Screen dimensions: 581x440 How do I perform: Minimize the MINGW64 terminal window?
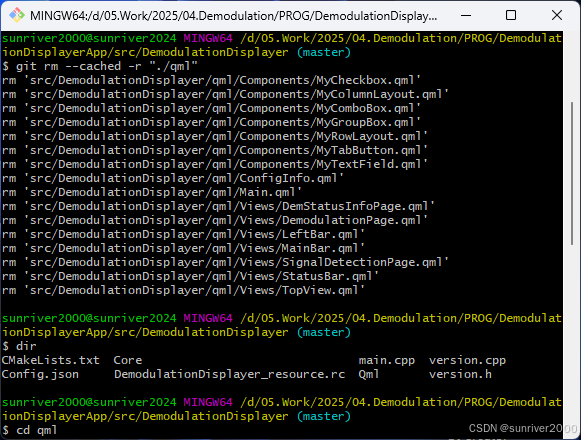coord(466,16)
